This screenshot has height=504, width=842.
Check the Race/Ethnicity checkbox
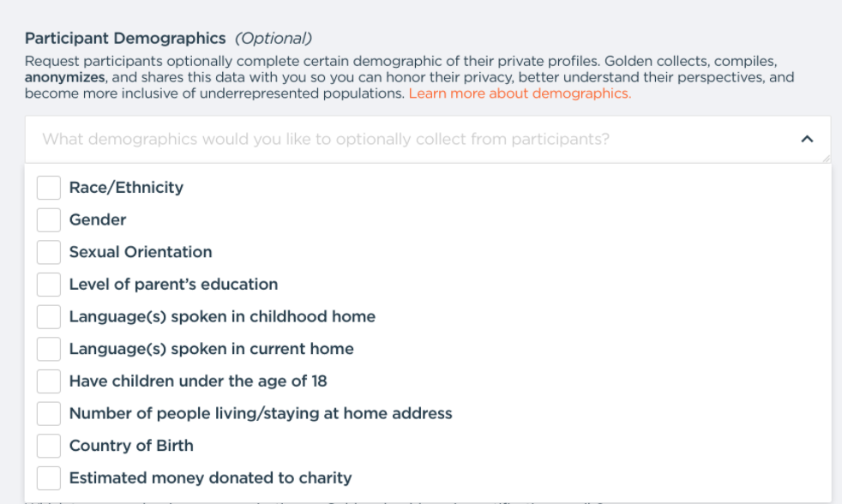pyautogui.click(x=49, y=188)
